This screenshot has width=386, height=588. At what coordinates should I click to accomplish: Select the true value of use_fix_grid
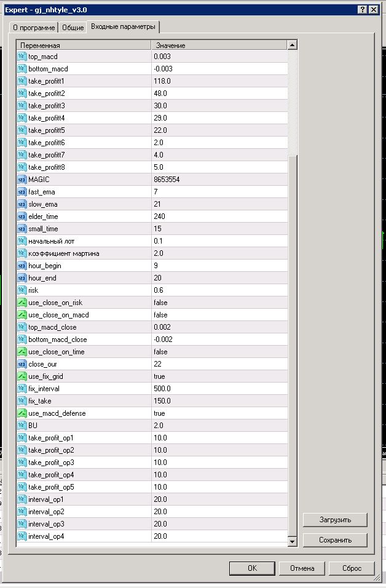click(159, 376)
